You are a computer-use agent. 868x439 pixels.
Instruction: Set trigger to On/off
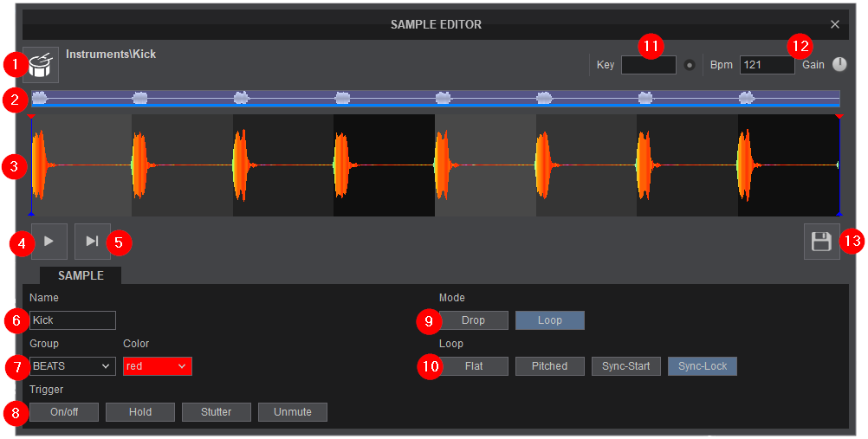click(64, 412)
